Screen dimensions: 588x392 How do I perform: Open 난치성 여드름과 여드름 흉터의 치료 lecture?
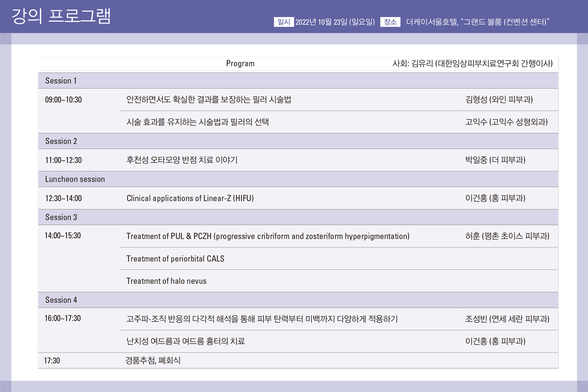[x=185, y=342]
